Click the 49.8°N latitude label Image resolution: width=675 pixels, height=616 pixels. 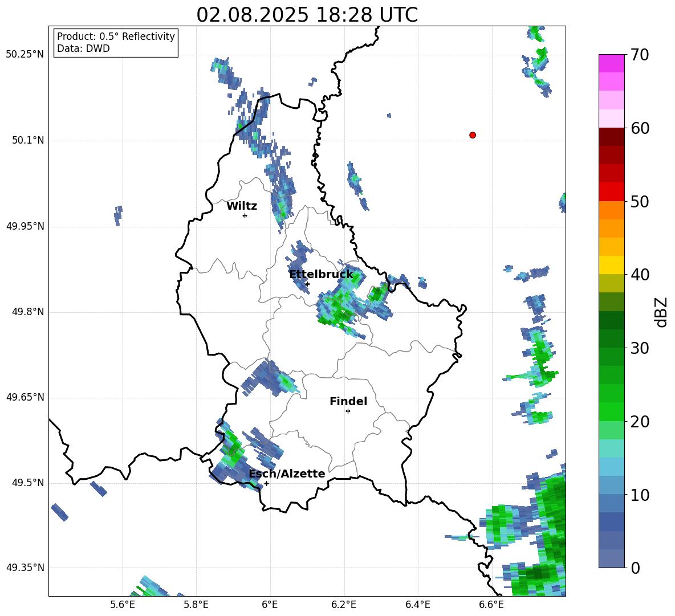[x=28, y=312]
